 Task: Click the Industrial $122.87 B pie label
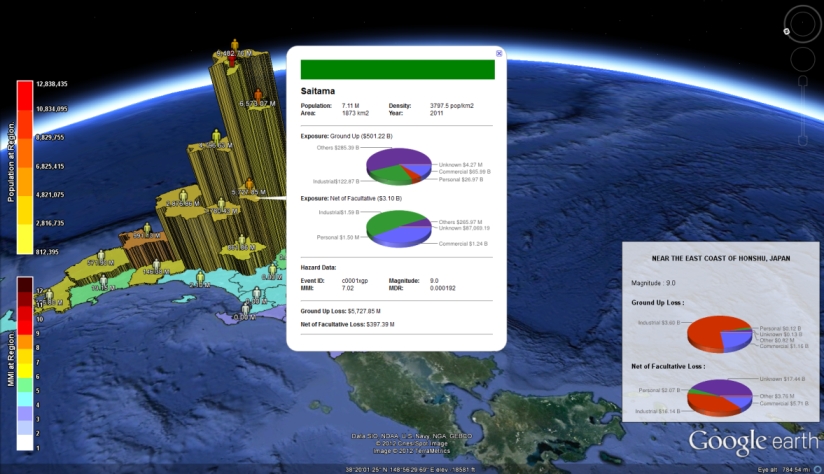[x=336, y=181]
